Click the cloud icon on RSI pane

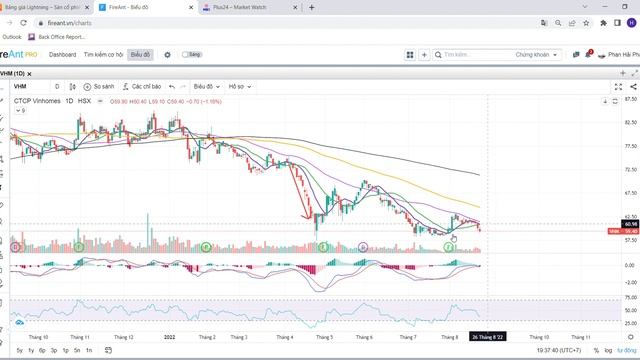pos(19,323)
